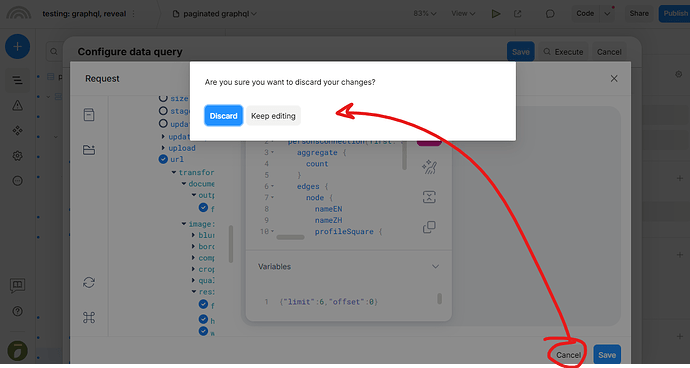Copy the query with the copy icon
The width and height of the screenshot is (690, 368).
coord(429,227)
